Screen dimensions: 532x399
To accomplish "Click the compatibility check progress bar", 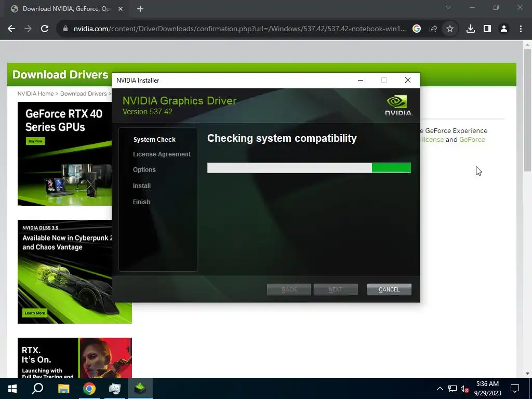I will 309,168.
